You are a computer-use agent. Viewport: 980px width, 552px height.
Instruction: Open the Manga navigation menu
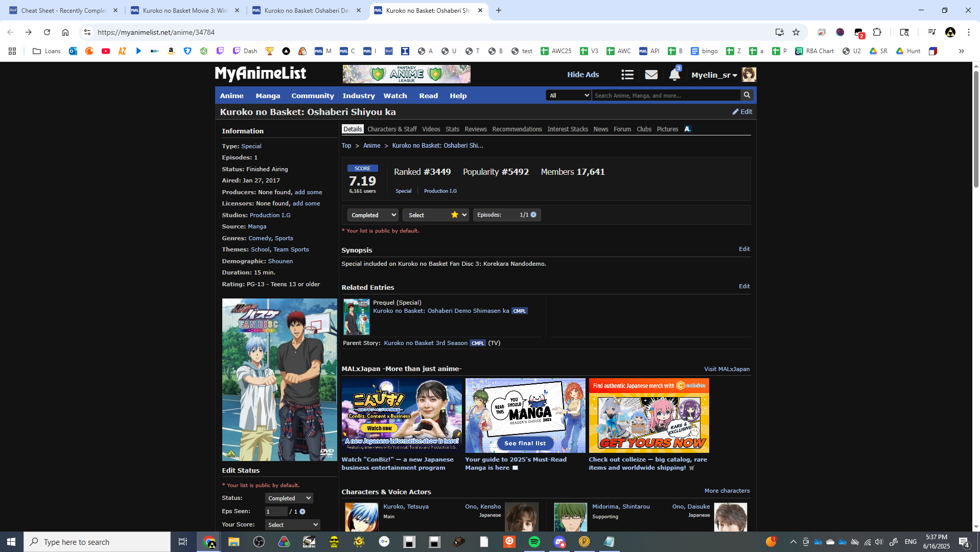coord(268,96)
